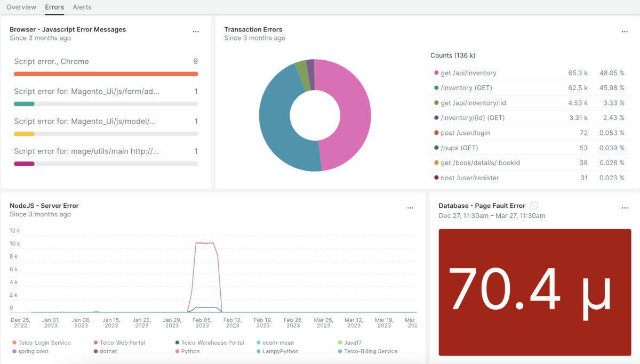The height and width of the screenshot is (364, 640).
Task: Switch to the Alerts tab
Action: 82,7
